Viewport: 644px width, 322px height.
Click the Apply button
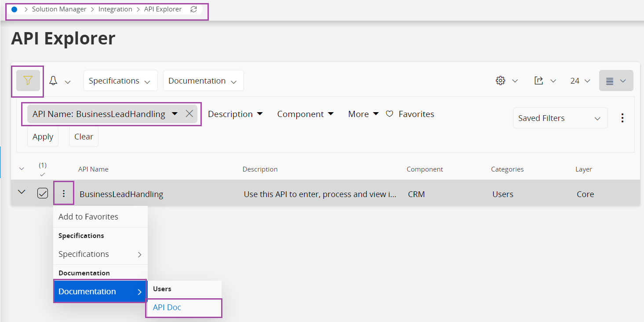point(42,136)
